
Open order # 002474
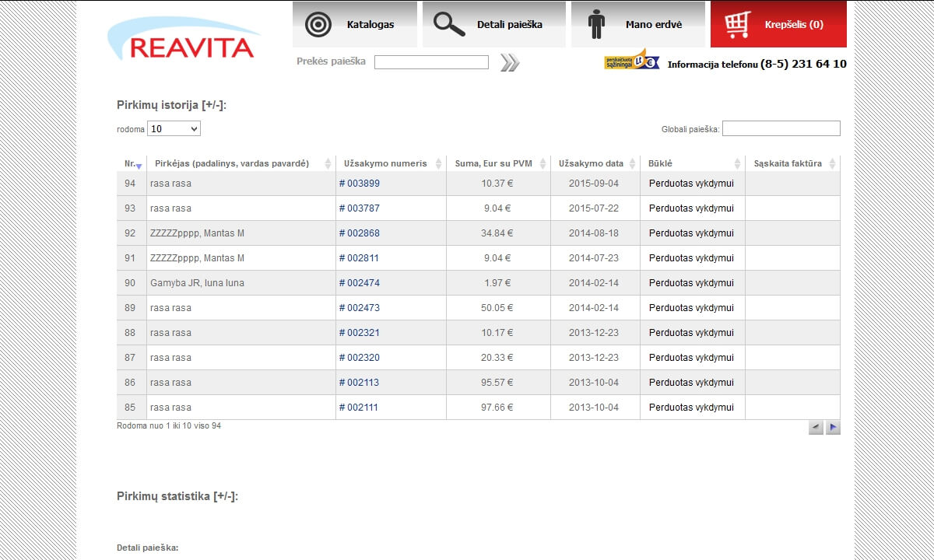(x=360, y=283)
